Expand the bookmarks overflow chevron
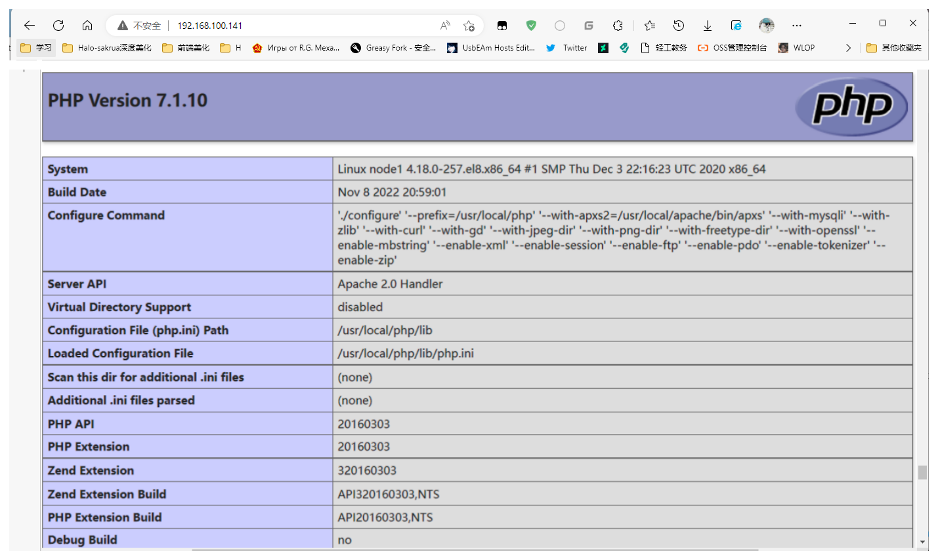The width and height of the screenshot is (938, 560). (x=848, y=47)
